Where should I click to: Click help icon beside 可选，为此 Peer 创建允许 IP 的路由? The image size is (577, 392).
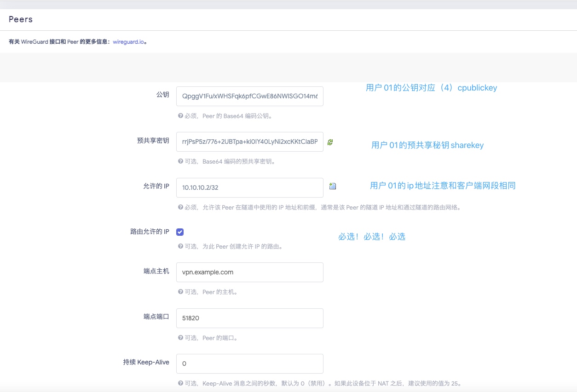pyautogui.click(x=180, y=246)
